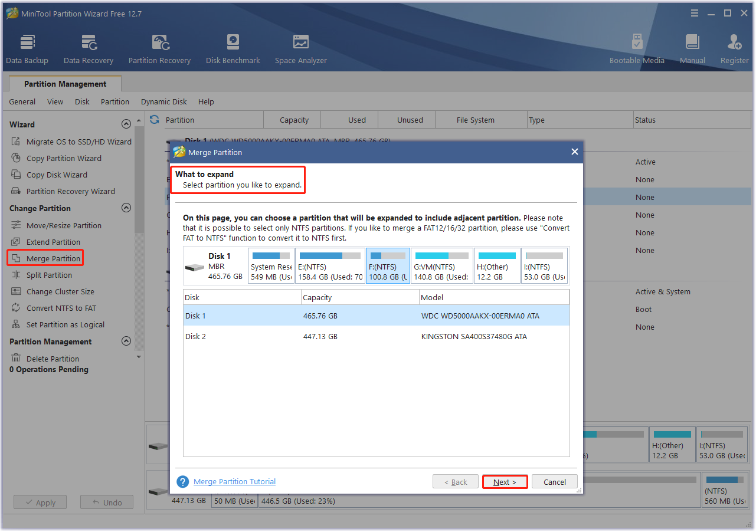The width and height of the screenshot is (756, 532).
Task: Select Move/Resize Partition
Action: coord(56,225)
